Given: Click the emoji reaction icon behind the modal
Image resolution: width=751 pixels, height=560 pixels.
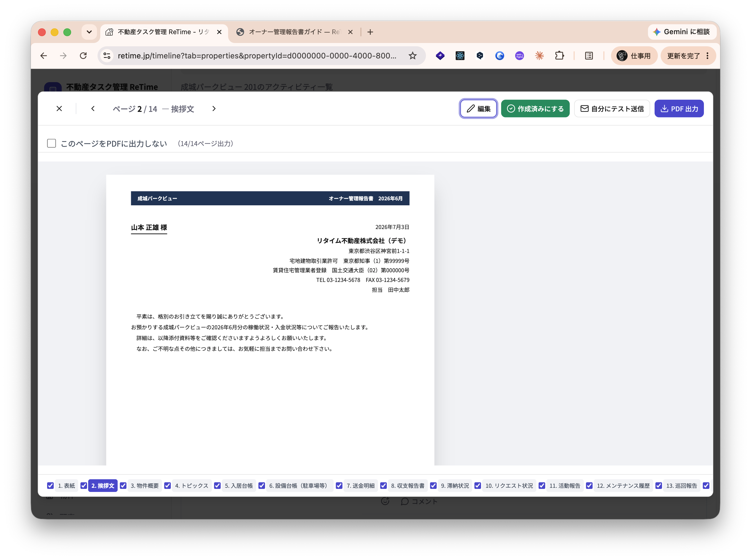Looking at the screenshot, I should (x=385, y=501).
